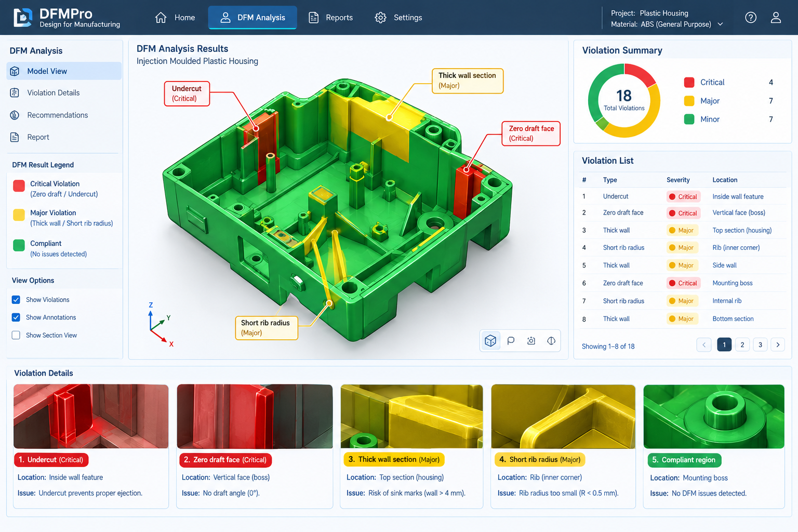Open the help question mark icon
The width and height of the screenshot is (798, 532).
click(x=751, y=18)
